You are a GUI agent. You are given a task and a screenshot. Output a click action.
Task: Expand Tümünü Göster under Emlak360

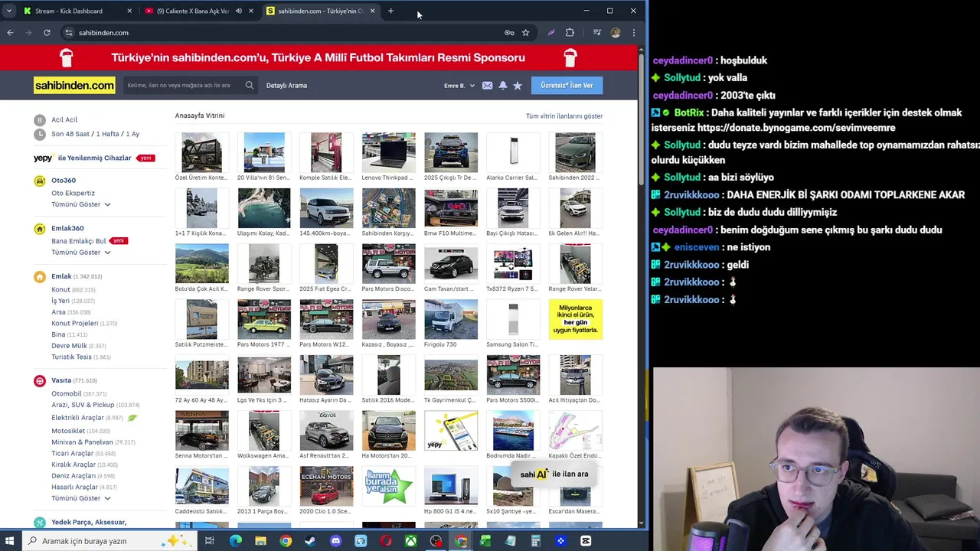81,252
